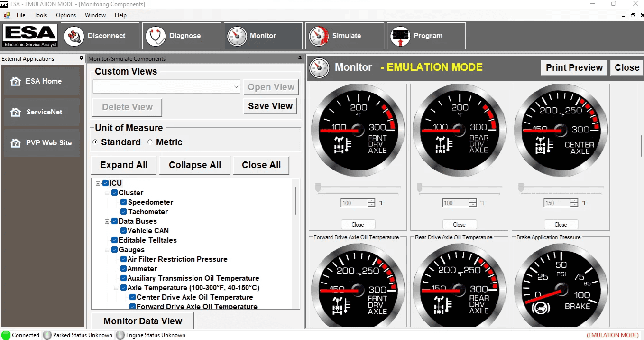Go to ESA Home in the sidebar
Screen dimensions: 644x340
coord(42,81)
